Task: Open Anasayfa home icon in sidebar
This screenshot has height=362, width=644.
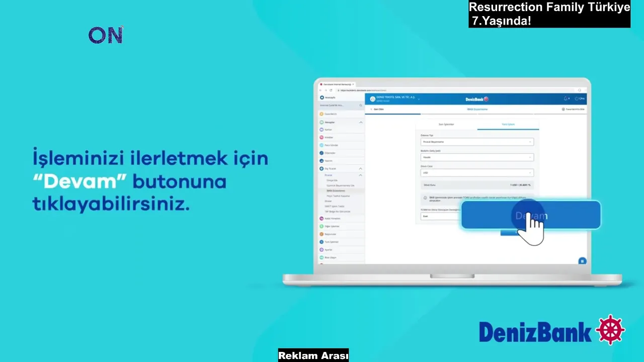Action: click(322, 98)
